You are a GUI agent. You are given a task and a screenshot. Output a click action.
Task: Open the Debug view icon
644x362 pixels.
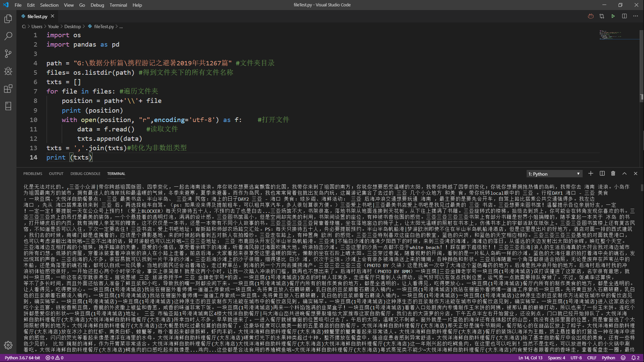[8, 71]
